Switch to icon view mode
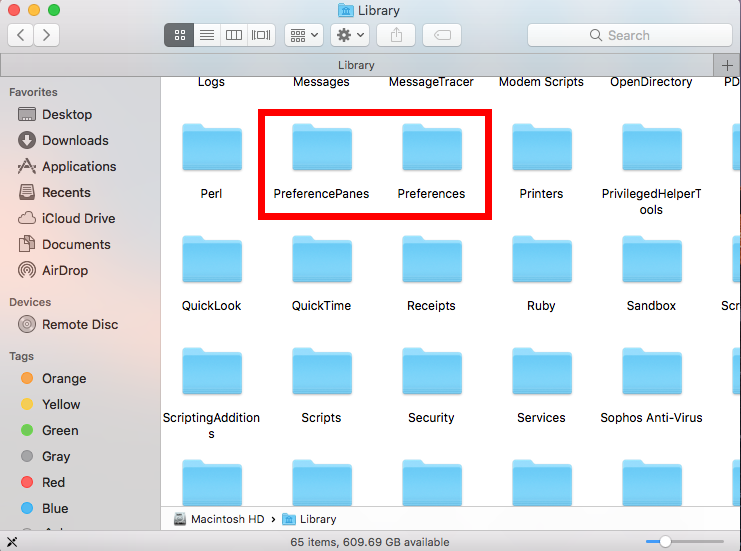741x551 pixels. [179, 35]
